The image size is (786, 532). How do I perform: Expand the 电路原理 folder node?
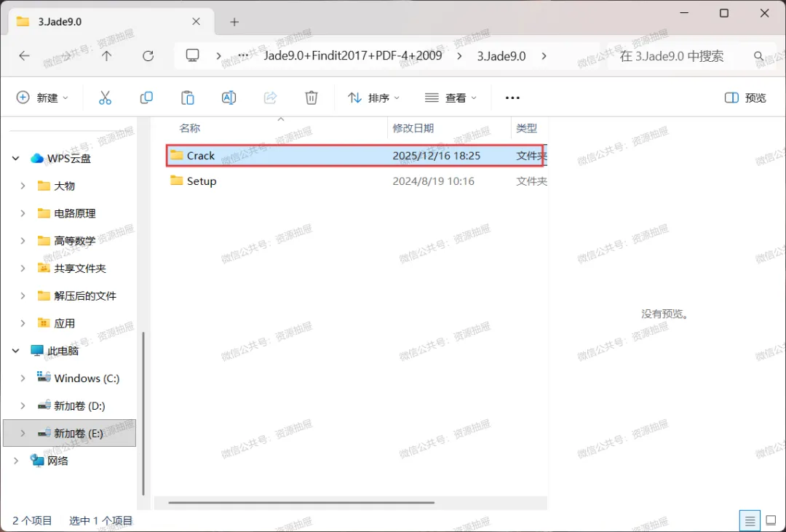coord(23,214)
